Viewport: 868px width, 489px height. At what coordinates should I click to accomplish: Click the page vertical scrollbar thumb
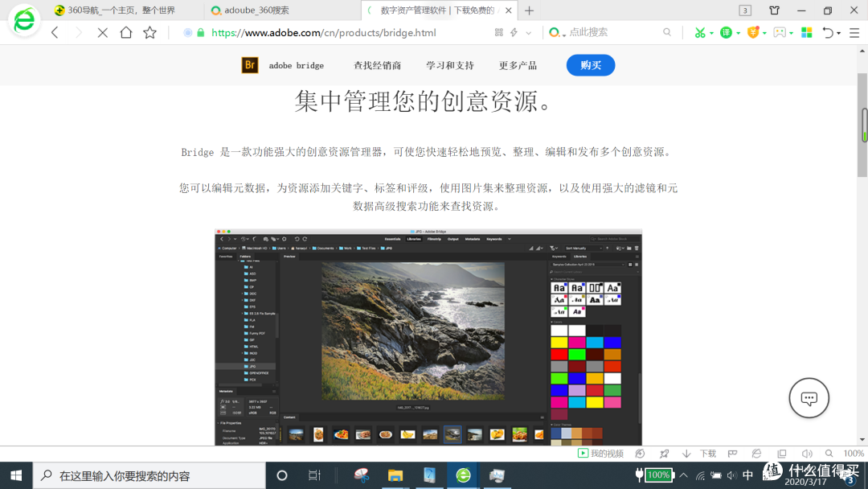point(862,125)
